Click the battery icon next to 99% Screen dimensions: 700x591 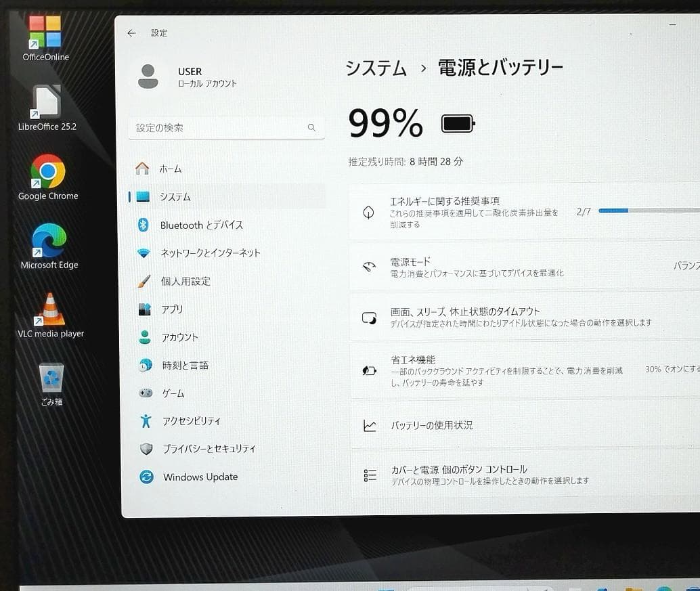[x=456, y=123]
